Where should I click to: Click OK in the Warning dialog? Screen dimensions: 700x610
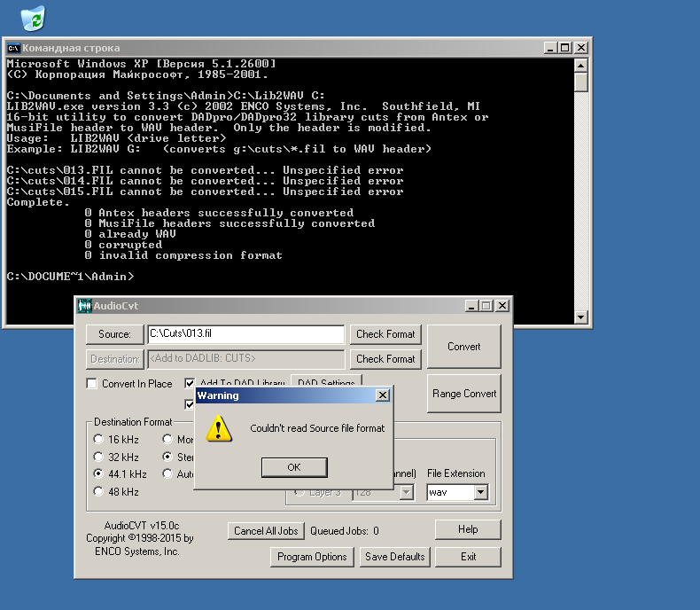(294, 467)
